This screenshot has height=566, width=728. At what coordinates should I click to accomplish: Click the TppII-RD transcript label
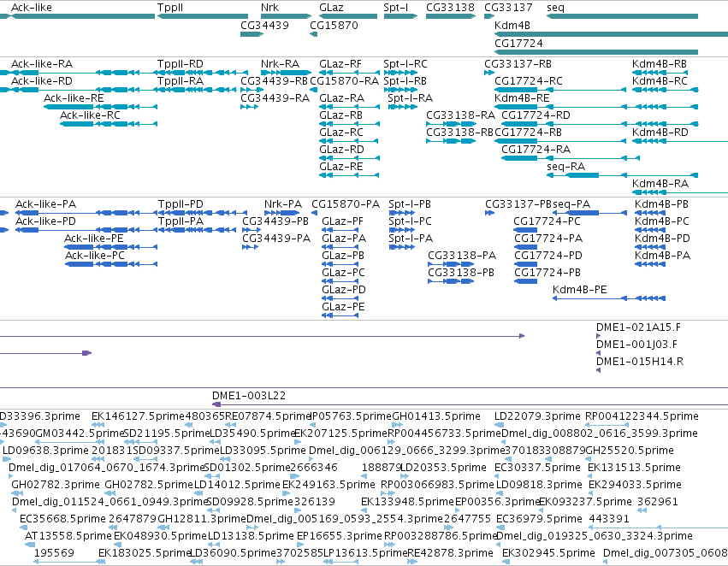181,64
